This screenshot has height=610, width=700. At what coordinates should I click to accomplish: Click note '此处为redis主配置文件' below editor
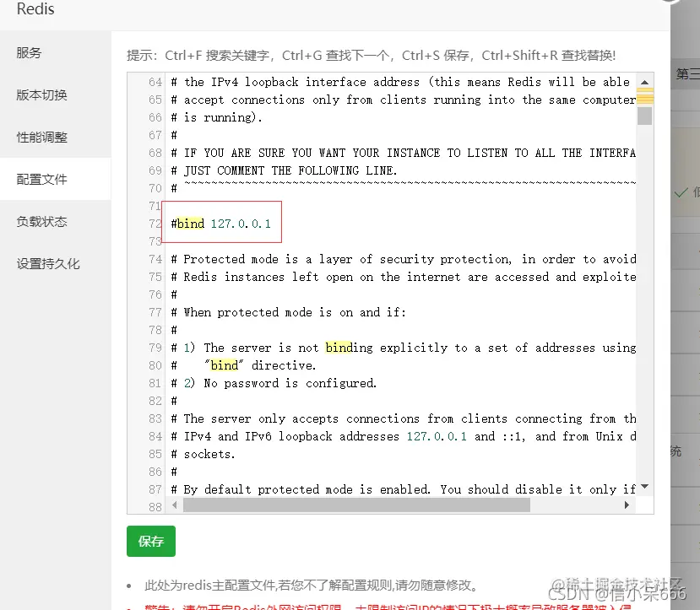coord(311,585)
